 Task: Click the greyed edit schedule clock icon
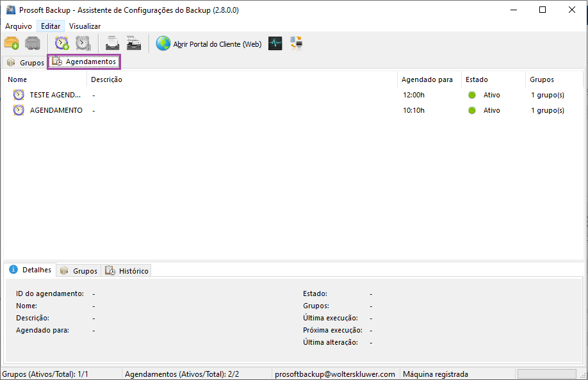(x=83, y=43)
